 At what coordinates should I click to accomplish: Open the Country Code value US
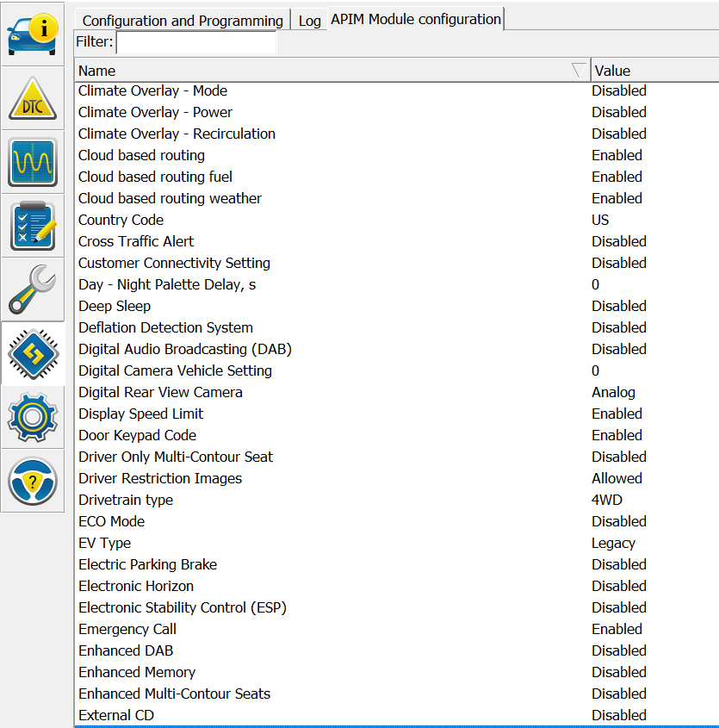[600, 220]
